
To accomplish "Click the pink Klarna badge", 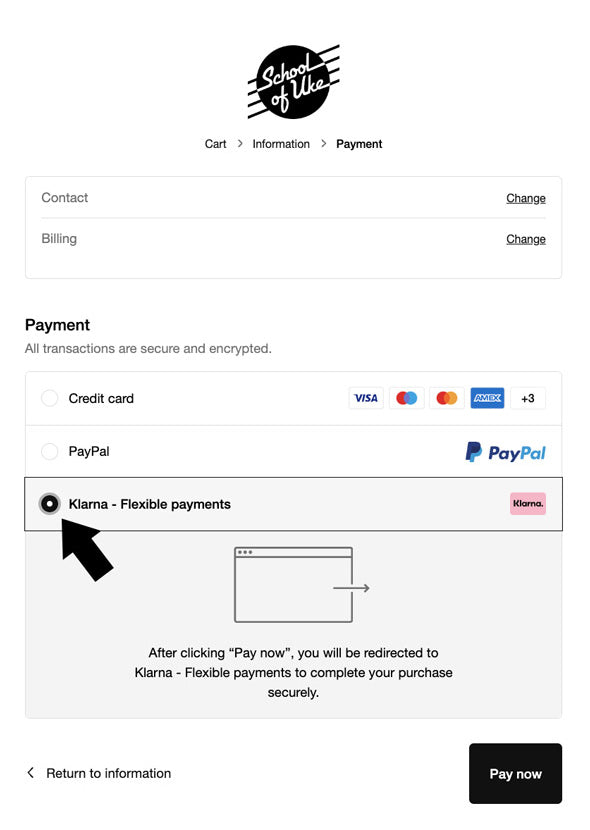I will coord(528,503).
